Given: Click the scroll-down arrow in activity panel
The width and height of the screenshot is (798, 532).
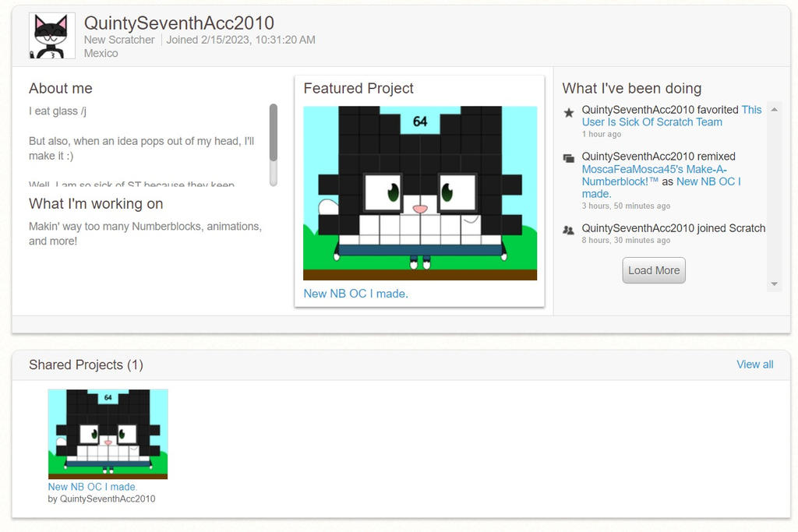Looking at the screenshot, I should 774,285.
